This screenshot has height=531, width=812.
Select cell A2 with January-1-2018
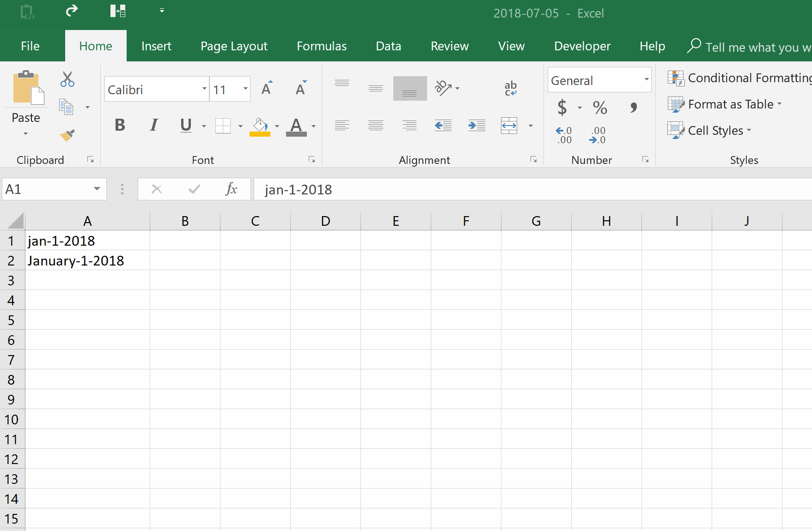[x=87, y=260]
